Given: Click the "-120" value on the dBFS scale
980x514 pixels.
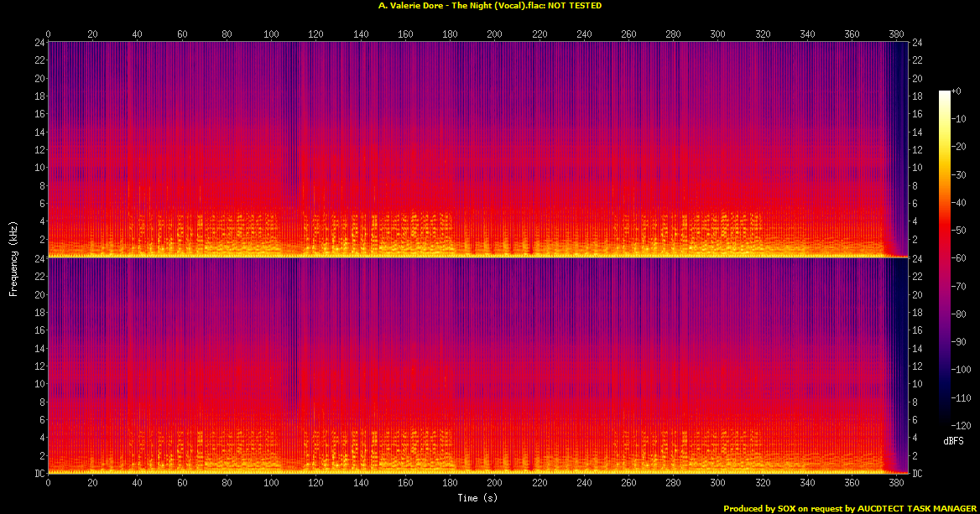Looking at the screenshot, I should click(962, 425).
